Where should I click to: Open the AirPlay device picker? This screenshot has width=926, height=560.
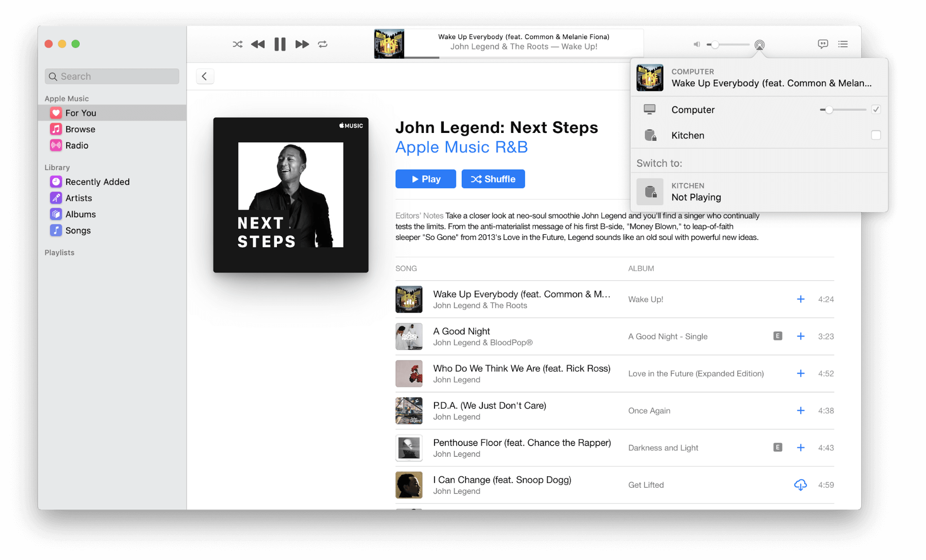point(759,44)
